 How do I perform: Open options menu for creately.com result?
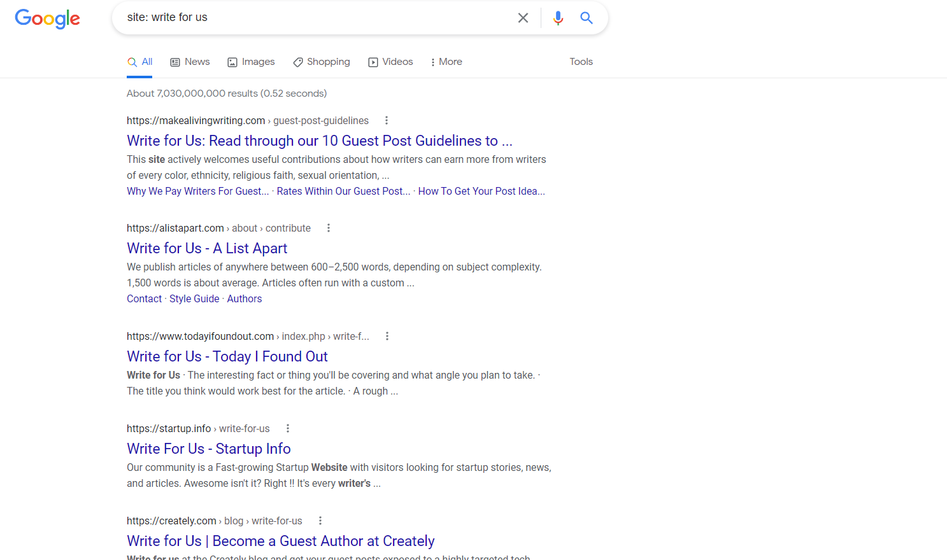tap(320, 521)
